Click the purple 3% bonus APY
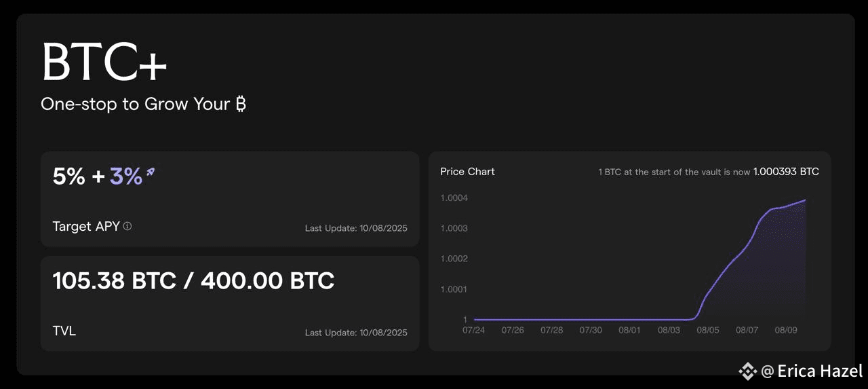This screenshot has height=389, width=868. [126, 177]
